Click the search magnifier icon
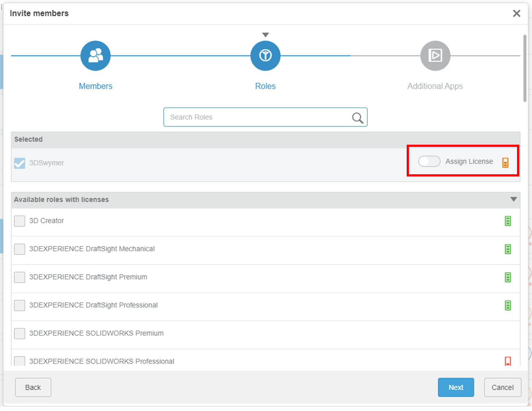Image resolution: width=532 pixels, height=411 pixels. [357, 118]
